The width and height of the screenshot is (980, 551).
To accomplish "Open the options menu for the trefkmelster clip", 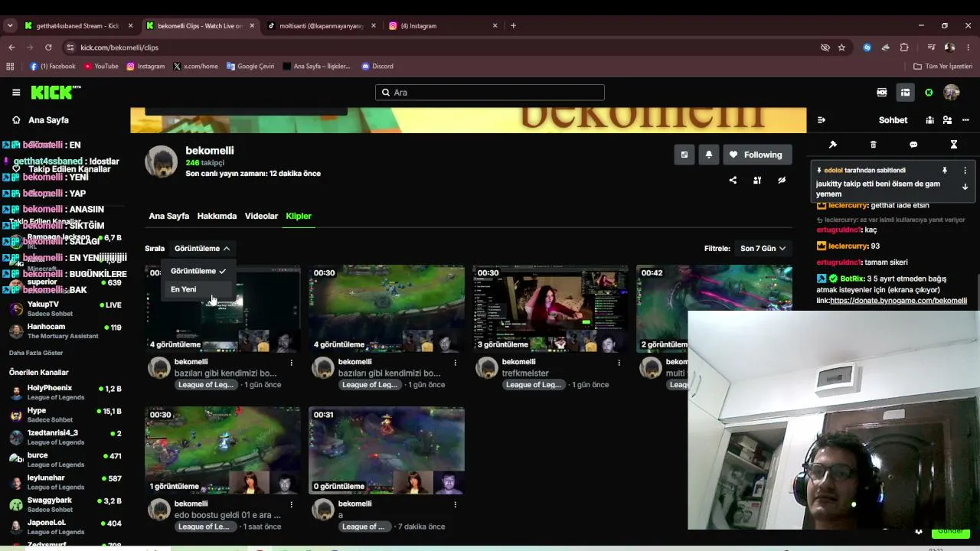I will pyautogui.click(x=619, y=363).
